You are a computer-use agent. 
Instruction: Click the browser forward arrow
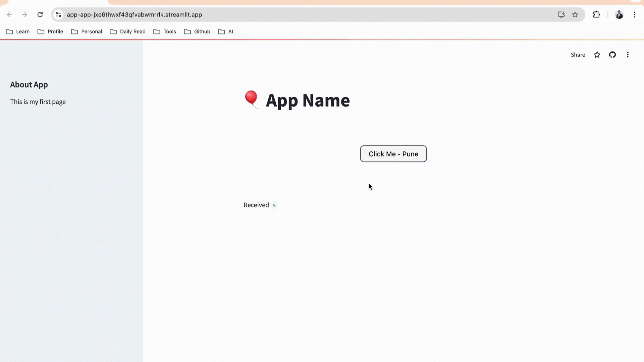point(25,14)
